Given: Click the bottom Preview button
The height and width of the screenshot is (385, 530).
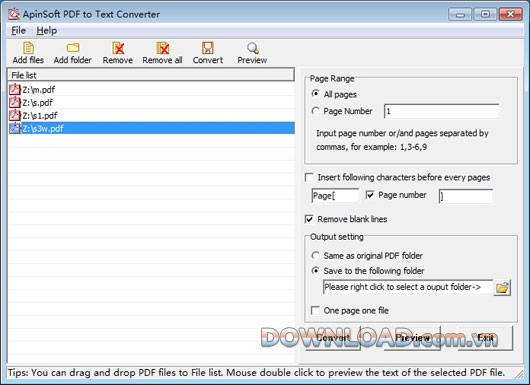Looking at the screenshot, I should 412,338.
